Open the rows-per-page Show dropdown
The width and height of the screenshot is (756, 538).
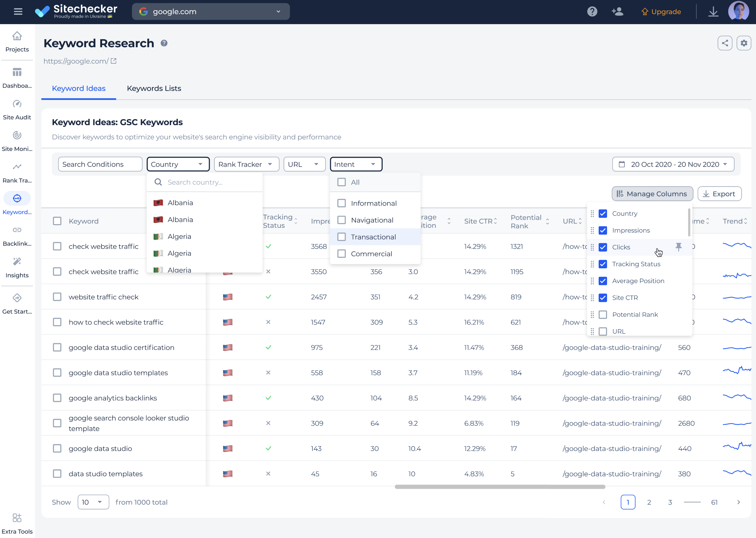tap(93, 502)
